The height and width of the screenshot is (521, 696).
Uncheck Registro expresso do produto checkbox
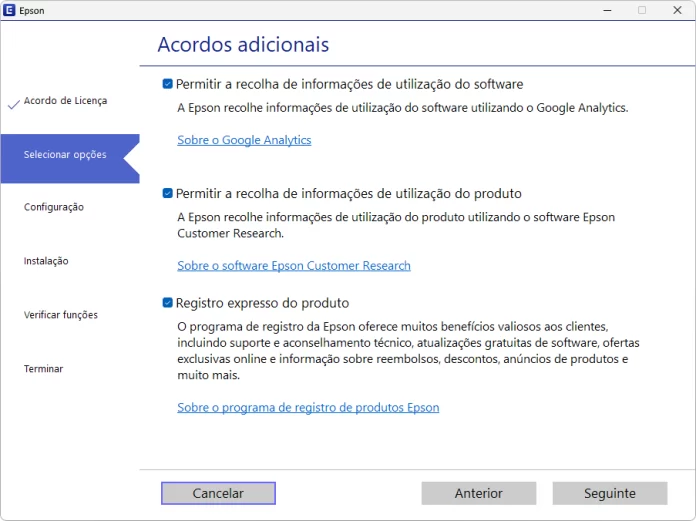click(x=167, y=303)
